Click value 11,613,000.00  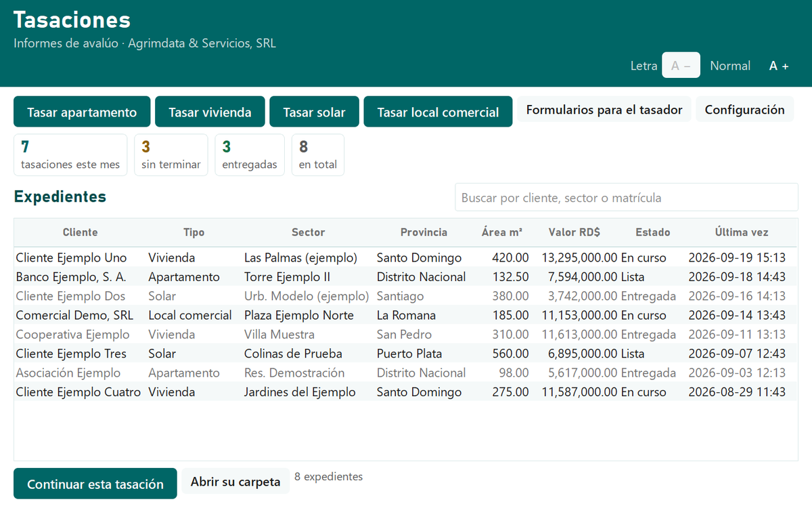580,334
